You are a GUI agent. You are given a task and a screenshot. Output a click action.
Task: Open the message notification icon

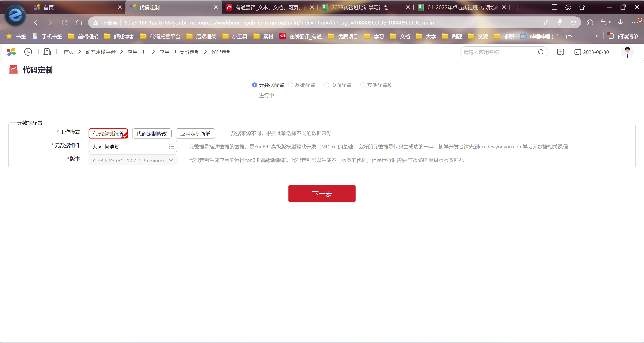[560, 52]
